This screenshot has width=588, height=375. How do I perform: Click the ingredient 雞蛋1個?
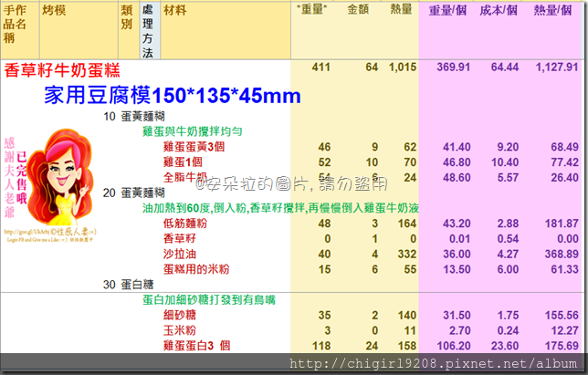click(x=183, y=161)
